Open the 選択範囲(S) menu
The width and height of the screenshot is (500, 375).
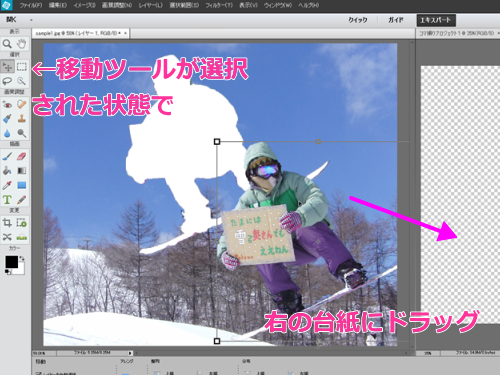184,5
